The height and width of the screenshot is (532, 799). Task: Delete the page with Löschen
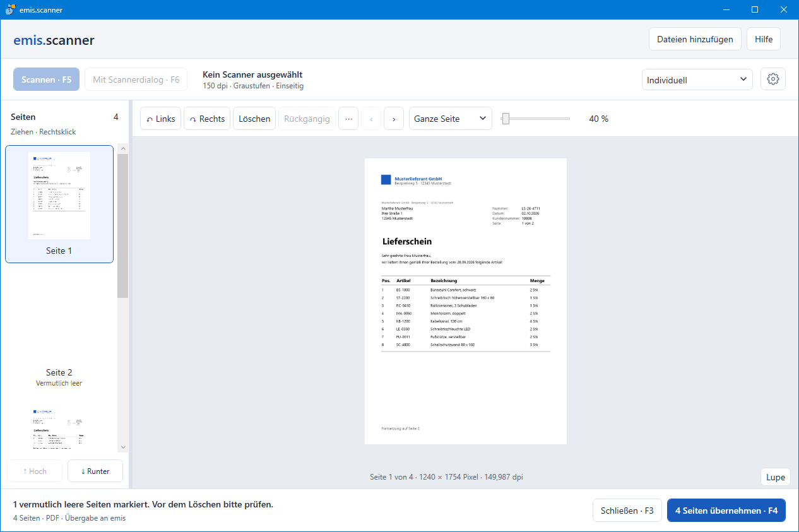(254, 119)
